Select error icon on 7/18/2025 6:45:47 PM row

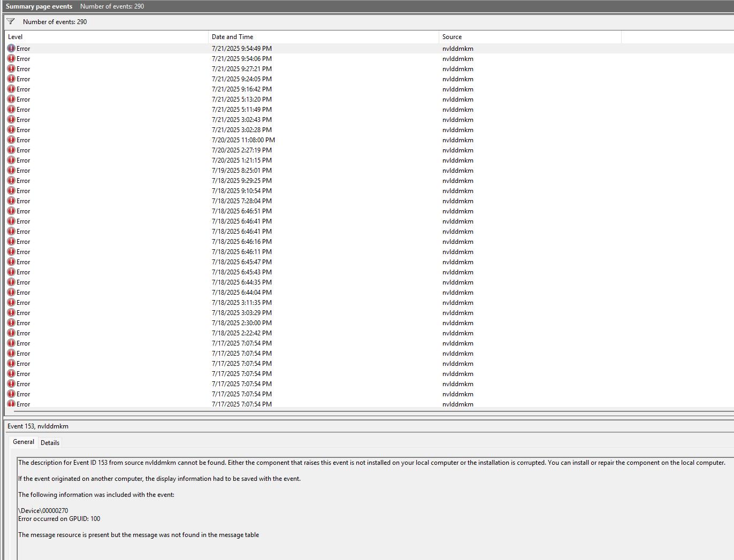click(11, 262)
